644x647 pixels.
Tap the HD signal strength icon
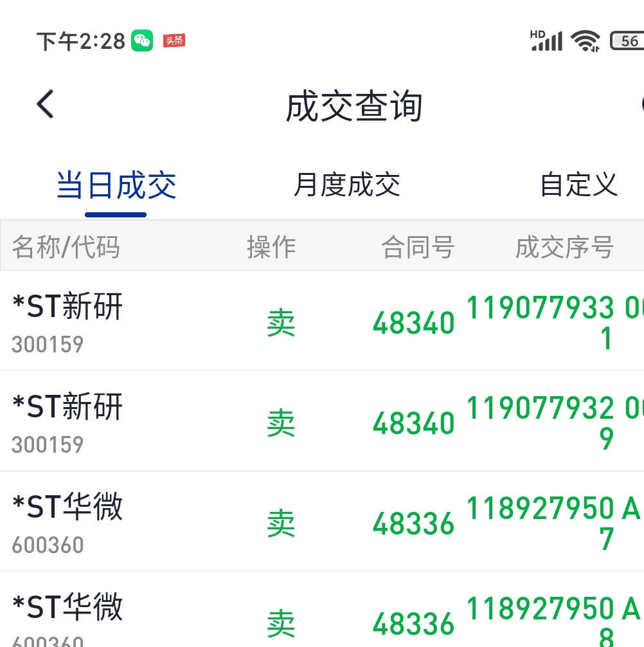pyautogui.click(x=546, y=41)
